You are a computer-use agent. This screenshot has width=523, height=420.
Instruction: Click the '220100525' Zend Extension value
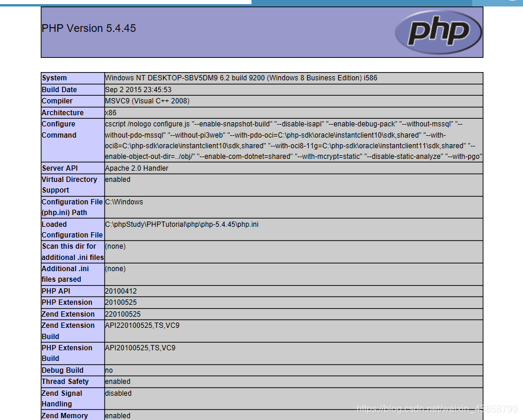(x=123, y=314)
